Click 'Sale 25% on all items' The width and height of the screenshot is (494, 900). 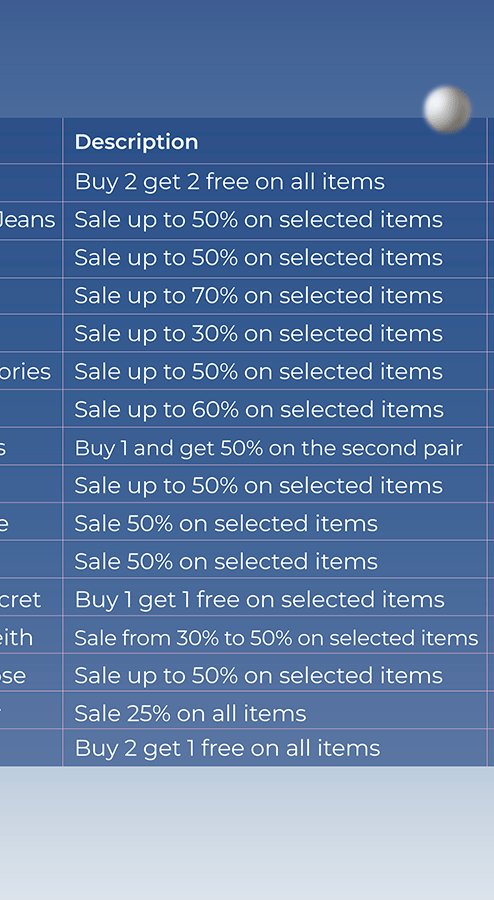tap(190, 713)
